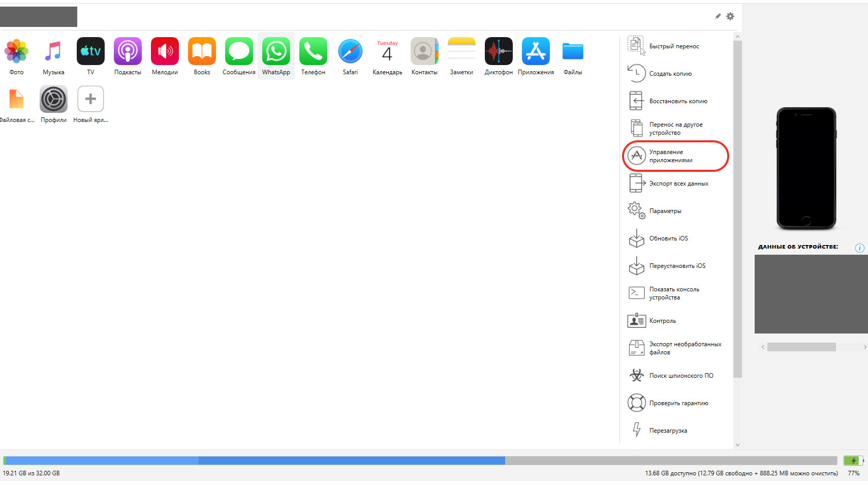Add a new shortcut with Новый ярлык

tap(90, 99)
